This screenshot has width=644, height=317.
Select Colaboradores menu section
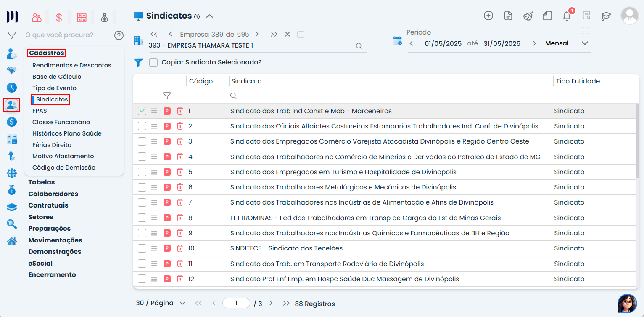tap(53, 194)
